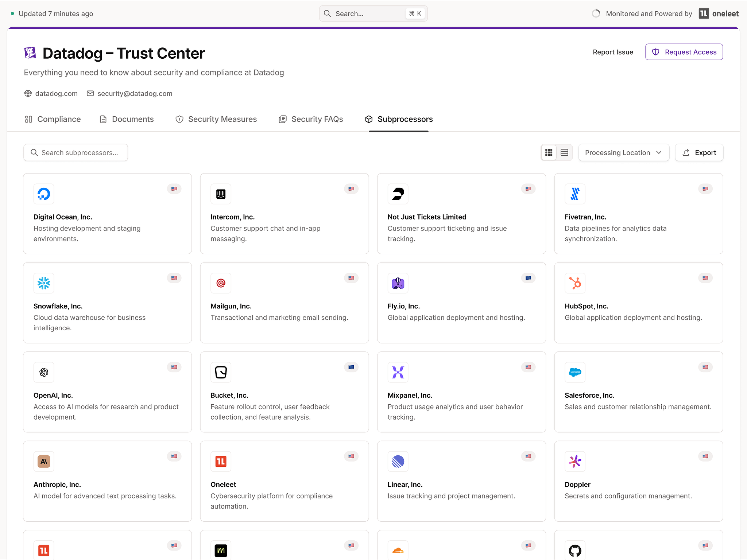This screenshot has height=560, width=747.
Task: Export the subprocessors list
Action: coord(699,152)
